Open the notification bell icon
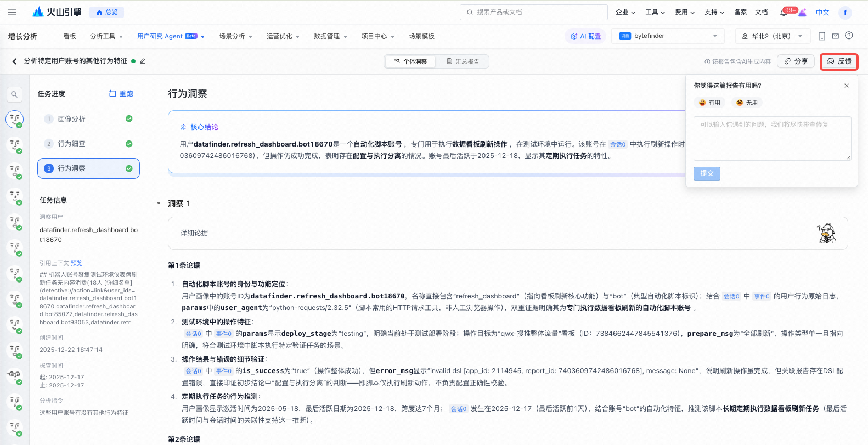This screenshot has width=868, height=445. (x=784, y=13)
